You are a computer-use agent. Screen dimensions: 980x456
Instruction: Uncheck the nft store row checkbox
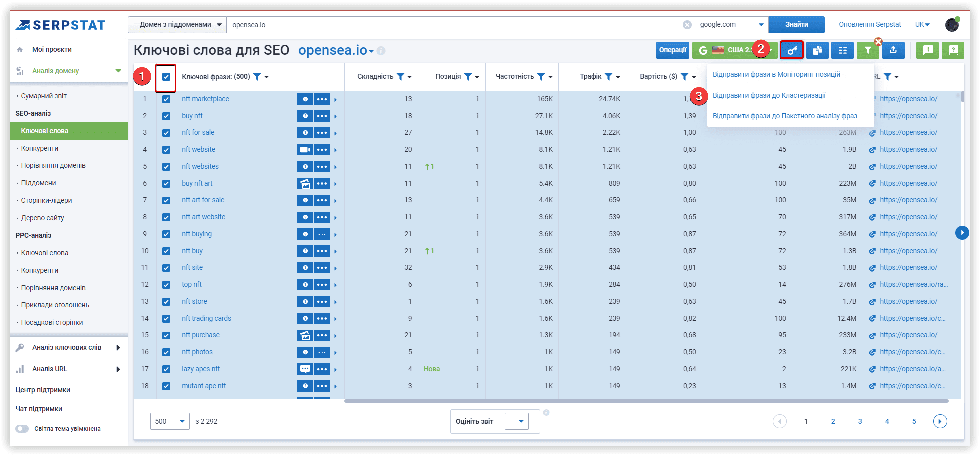point(166,302)
